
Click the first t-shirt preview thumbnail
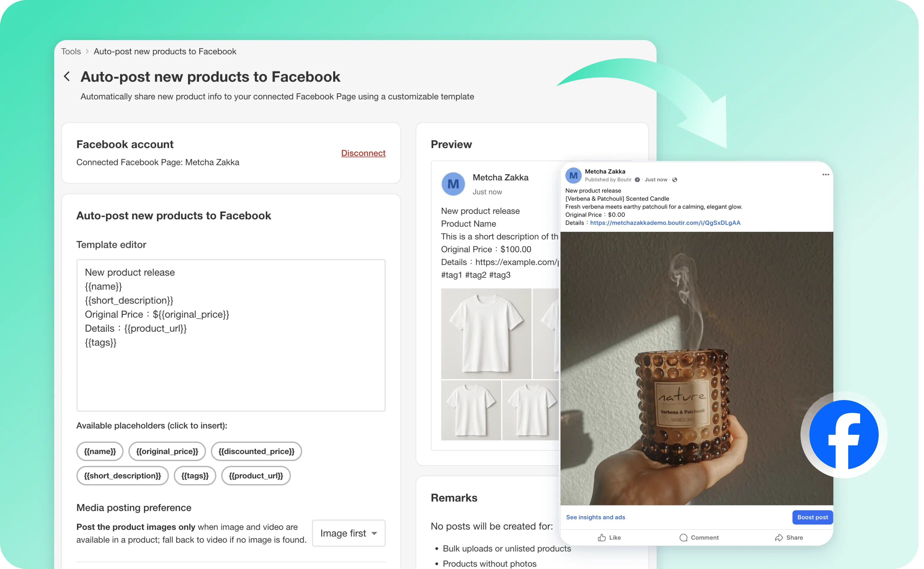[x=486, y=333]
